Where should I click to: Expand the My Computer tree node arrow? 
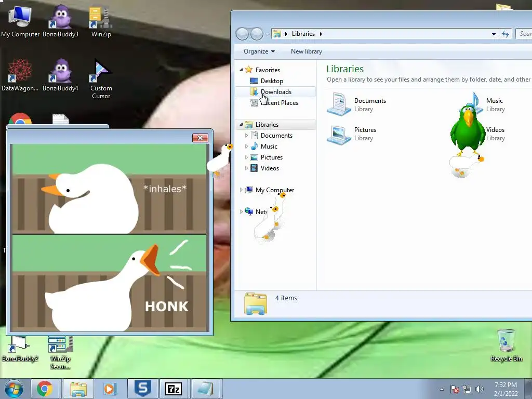241,190
